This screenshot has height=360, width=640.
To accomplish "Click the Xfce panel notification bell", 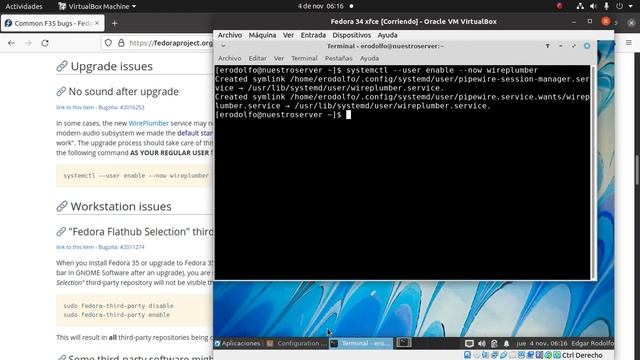I will pyautogui.click(x=507, y=344).
